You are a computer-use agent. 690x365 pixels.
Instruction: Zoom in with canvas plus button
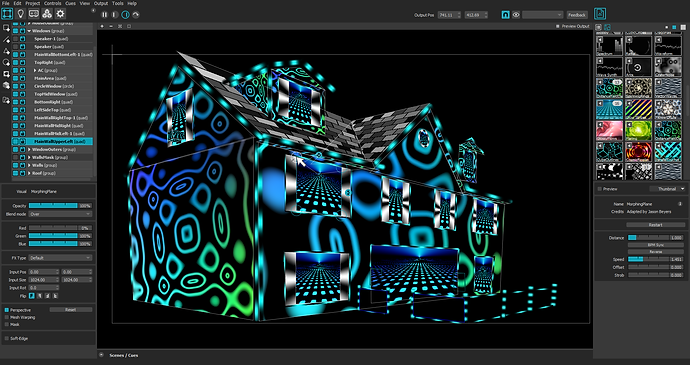click(x=102, y=26)
